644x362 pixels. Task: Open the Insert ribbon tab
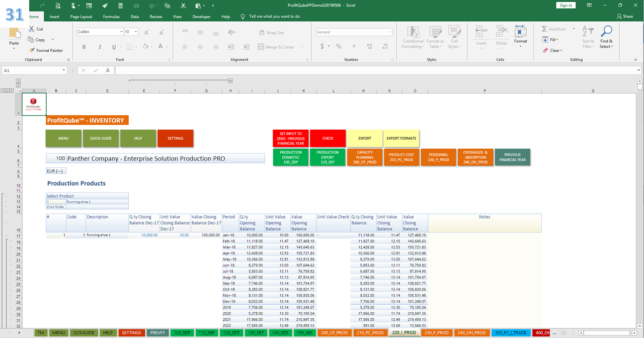[x=54, y=17]
